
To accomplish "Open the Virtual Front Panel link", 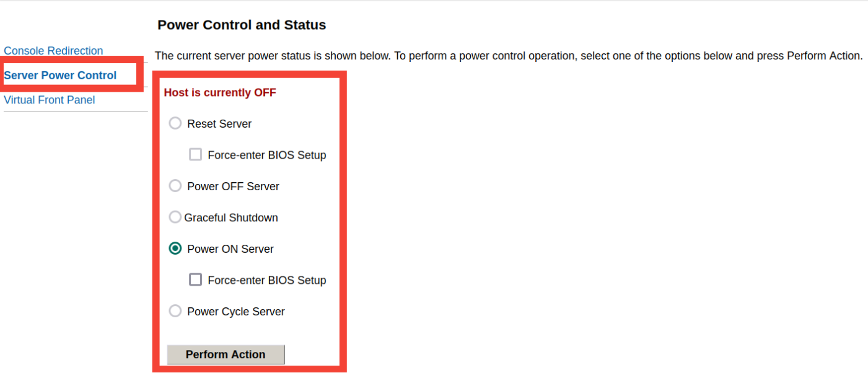I will point(50,100).
